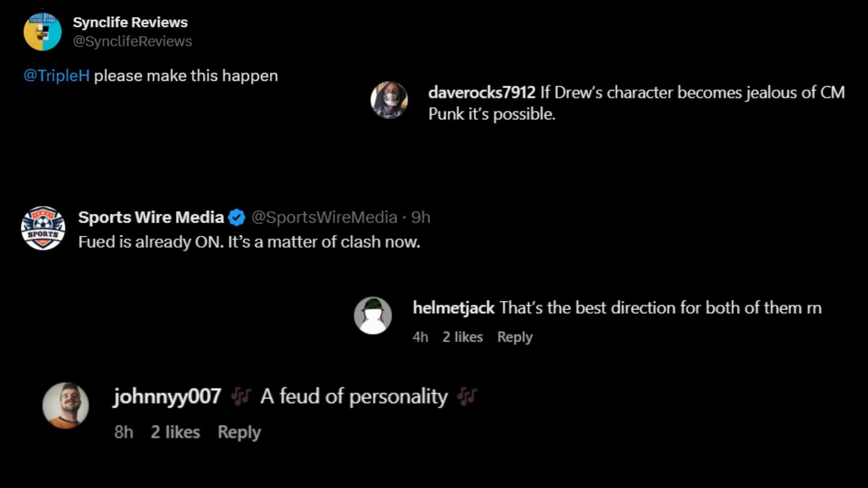This screenshot has width=868, height=488.
Task: View the 2 likes on johnnyy007's comment
Action: (x=175, y=432)
